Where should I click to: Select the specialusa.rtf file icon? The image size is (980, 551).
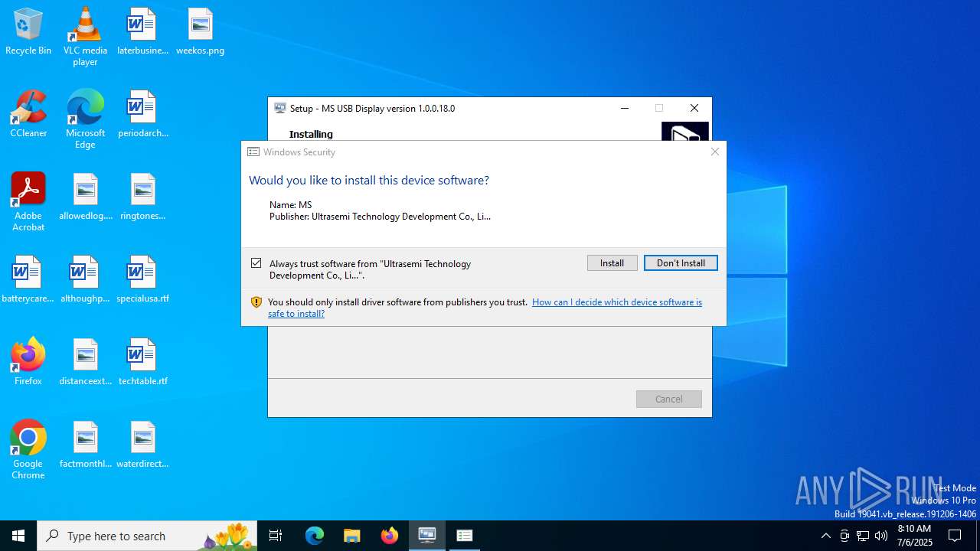click(x=142, y=279)
